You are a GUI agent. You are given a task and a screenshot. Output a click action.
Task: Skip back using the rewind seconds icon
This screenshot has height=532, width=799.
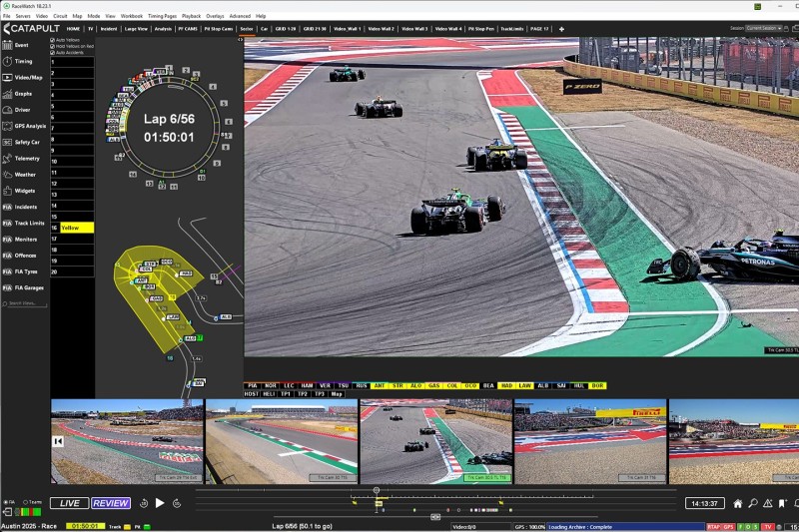[x=144, y=503]
